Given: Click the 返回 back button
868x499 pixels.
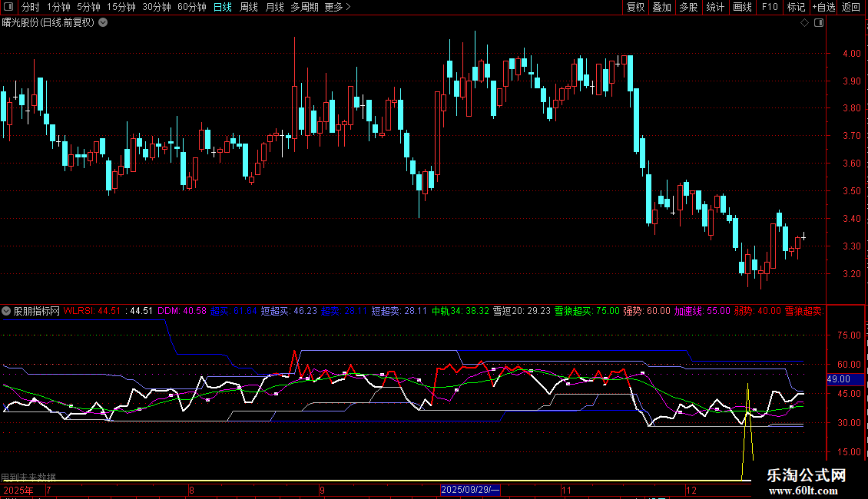Looking at the screenshot, I should pyautogui.click(x=851, y=8).
